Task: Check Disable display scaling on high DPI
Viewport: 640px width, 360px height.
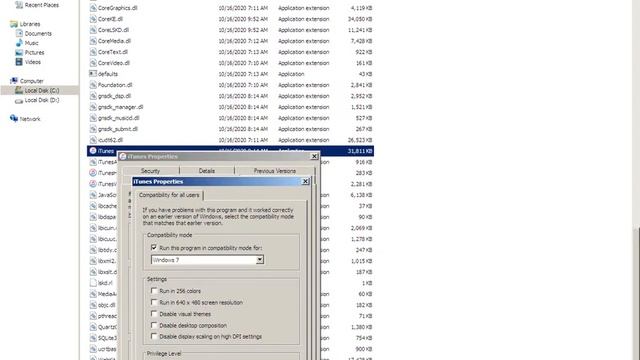Action: point(154,337)
